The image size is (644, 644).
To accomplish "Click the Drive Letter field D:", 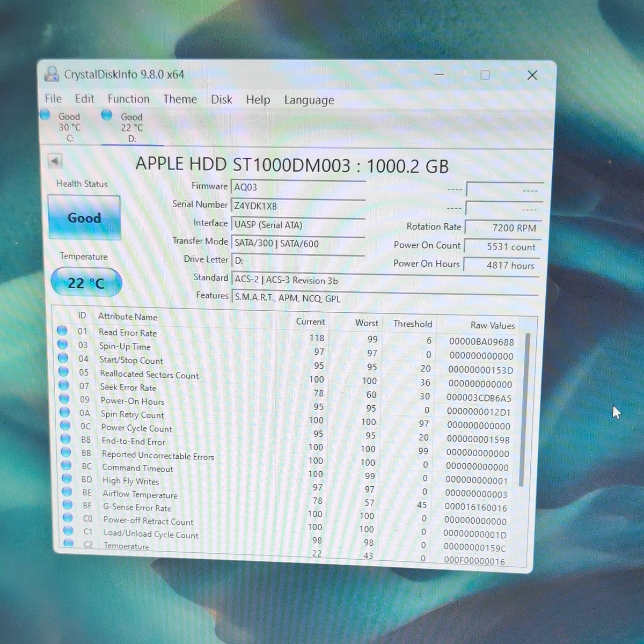I will point(298,261).
